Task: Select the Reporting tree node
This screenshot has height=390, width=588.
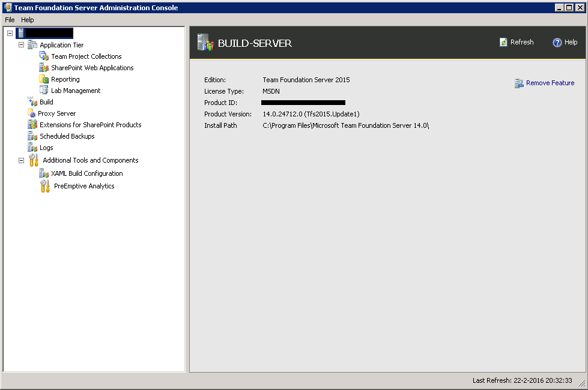Action: (65, 79)
